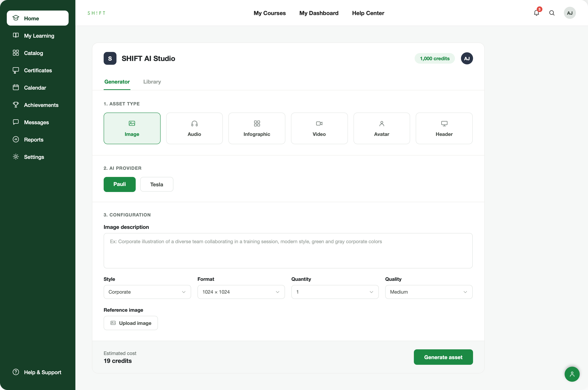Click the Certificates icon in sidebar
This screenshot has width=588, height=390.
click(16, 70)
